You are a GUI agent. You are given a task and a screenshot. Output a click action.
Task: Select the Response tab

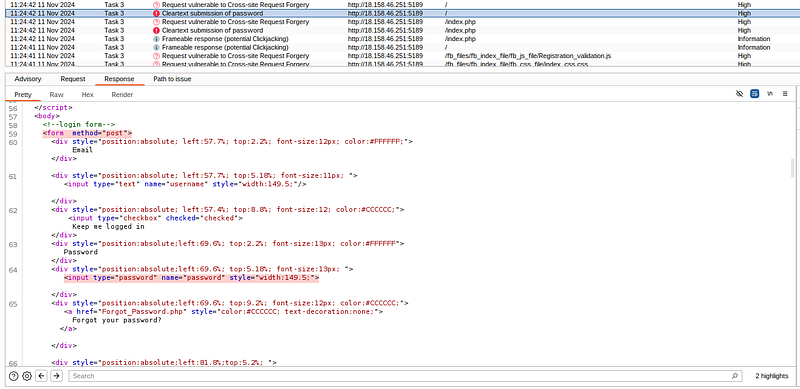coord(119,79)
